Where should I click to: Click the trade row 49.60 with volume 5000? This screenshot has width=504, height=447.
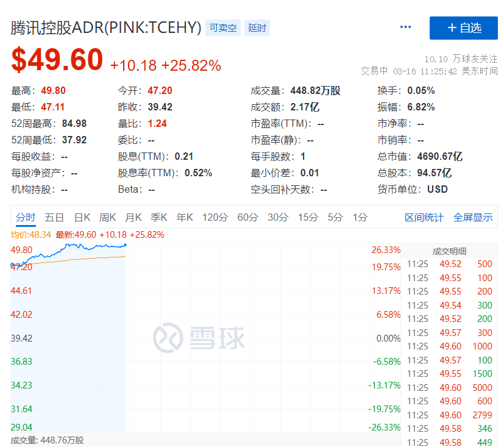(x=449, y=387)
